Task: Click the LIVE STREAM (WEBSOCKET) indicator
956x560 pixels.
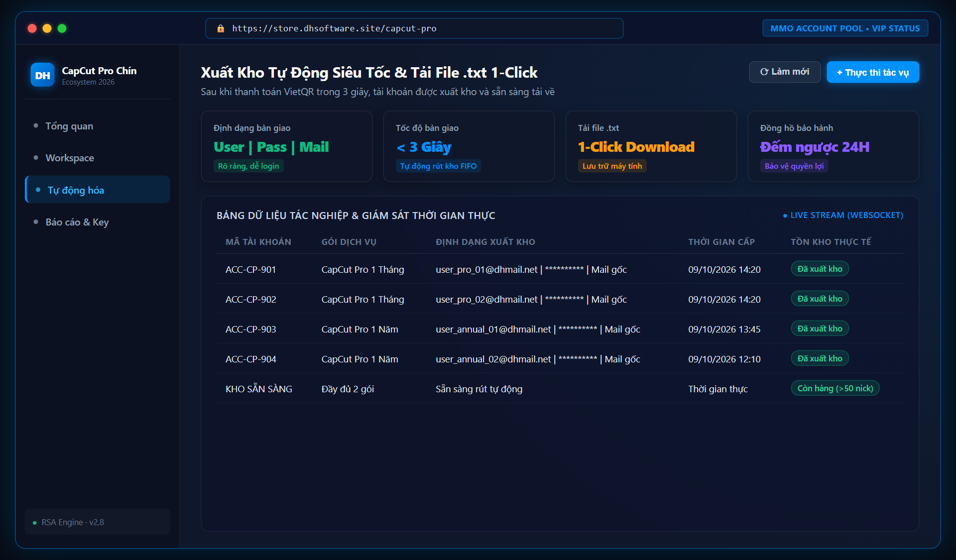Action: pyautogui.click(x=843, y=215)
